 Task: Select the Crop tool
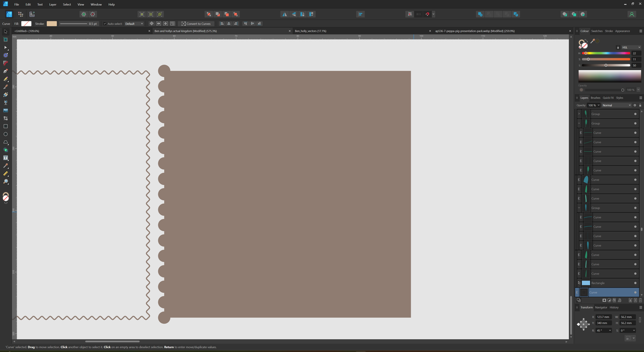[6, 118]
